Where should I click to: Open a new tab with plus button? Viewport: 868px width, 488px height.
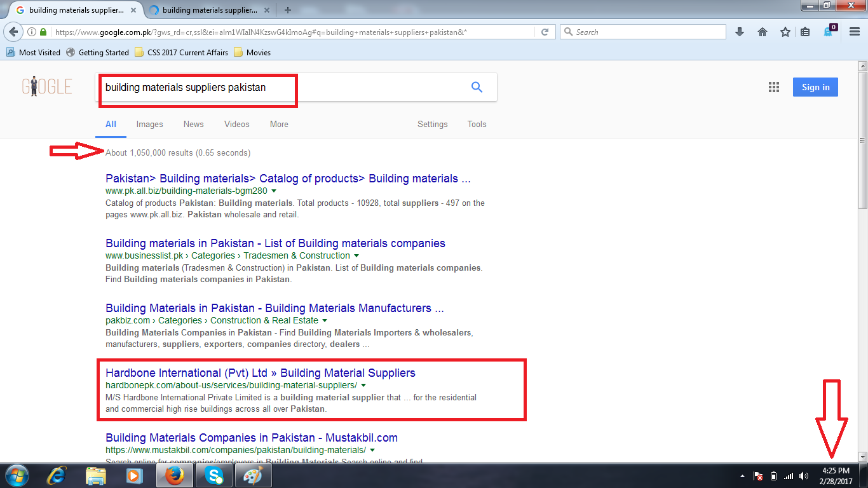(288, 10)
